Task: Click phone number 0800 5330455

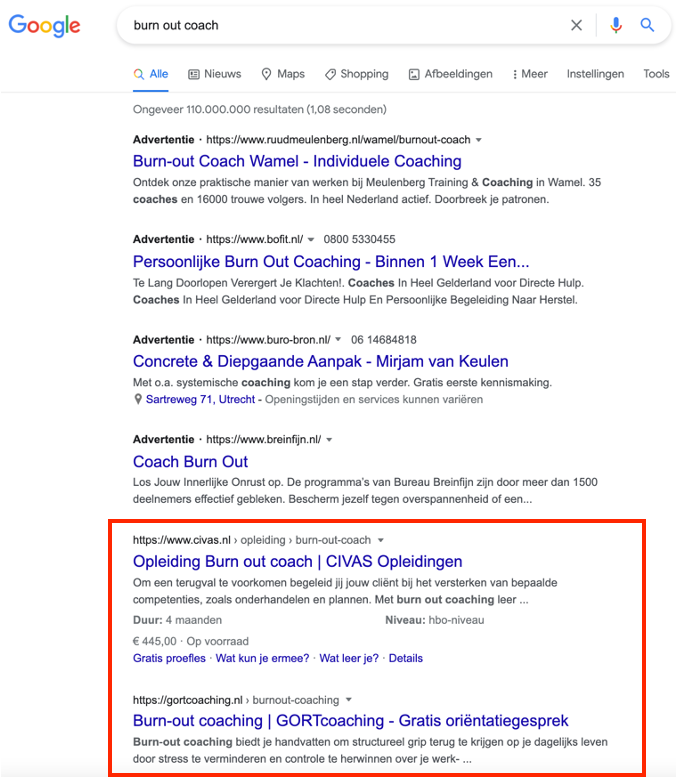Action: [359, 239]
